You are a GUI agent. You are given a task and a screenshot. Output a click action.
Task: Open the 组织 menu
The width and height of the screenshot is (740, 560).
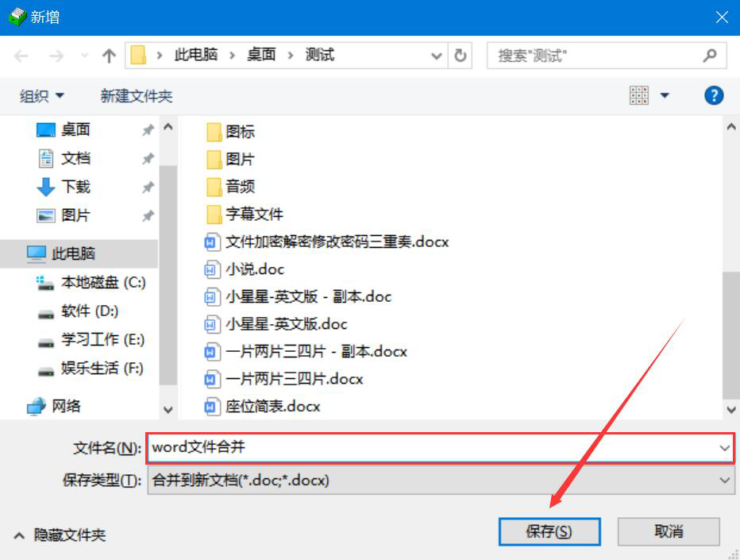pyautogui.click(x=41, y=96)
